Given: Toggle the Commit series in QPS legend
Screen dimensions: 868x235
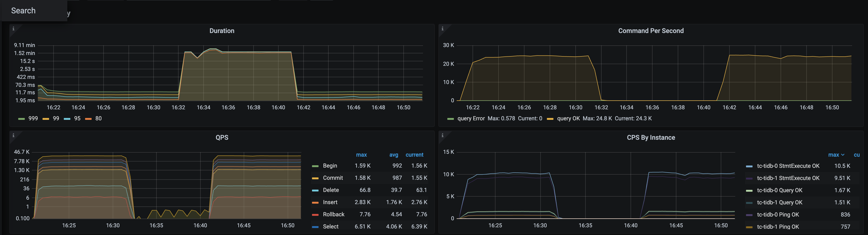Looking at the screenshot, I should (x=333, y=178).
